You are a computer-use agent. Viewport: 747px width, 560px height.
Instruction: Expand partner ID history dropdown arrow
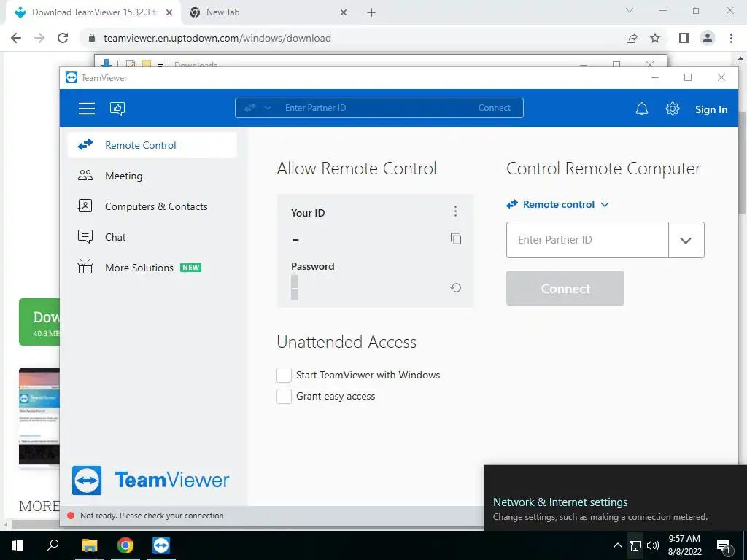click(686, 240)
